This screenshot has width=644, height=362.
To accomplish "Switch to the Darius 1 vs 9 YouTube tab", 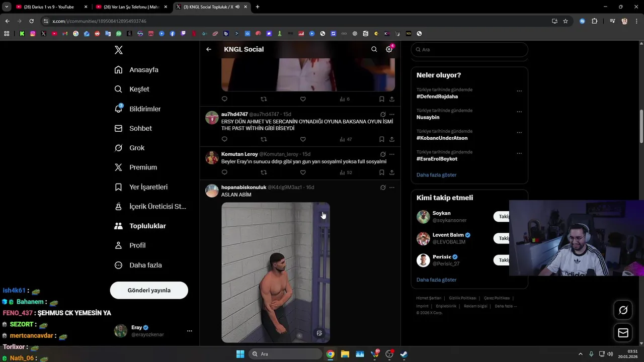I will pos(52,7).
